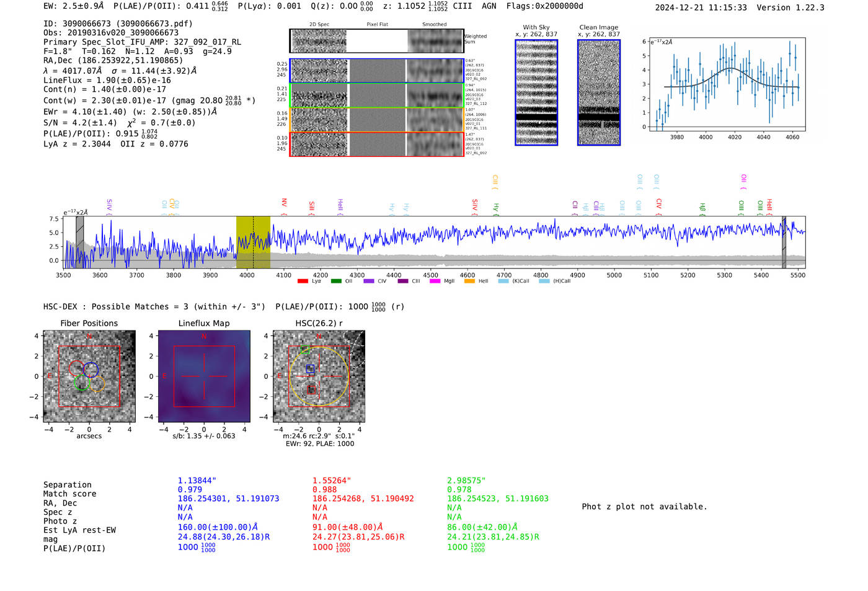Viewport: 868px width, 591px height.
Task: Click the red fiber circle in Fiber Positions
Action: (x=76, y=368)
